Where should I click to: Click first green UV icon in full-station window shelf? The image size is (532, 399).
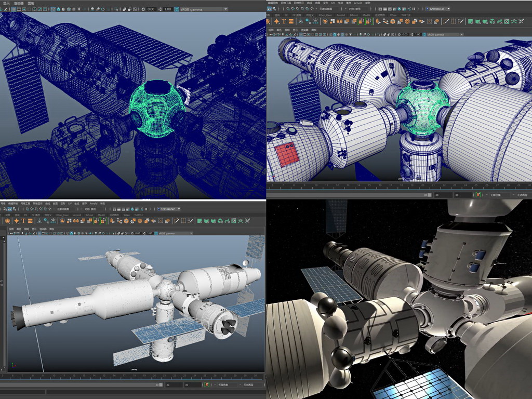click(199, 221)
